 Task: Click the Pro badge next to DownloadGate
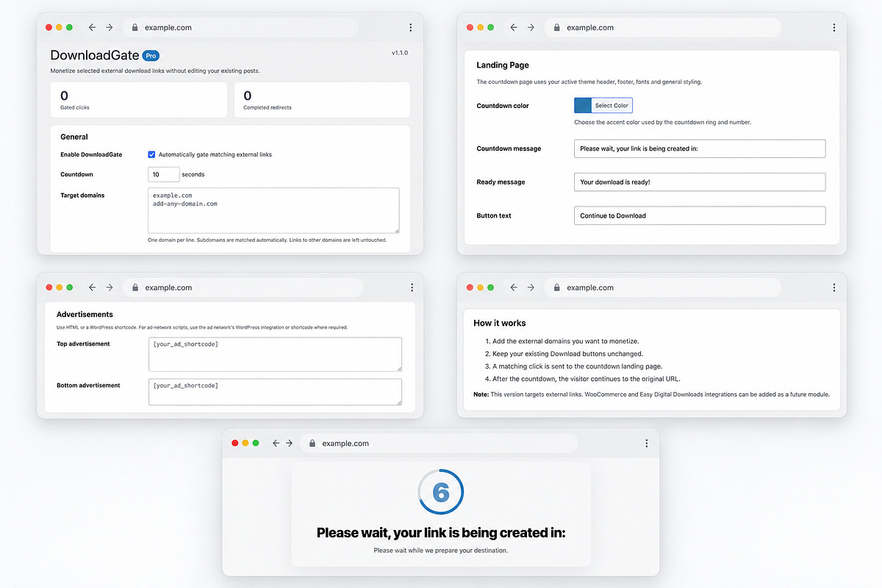point(151,55)
